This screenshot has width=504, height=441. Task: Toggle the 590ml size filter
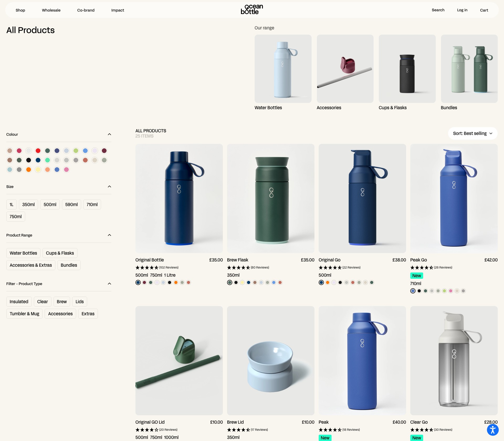pos(71,204)
